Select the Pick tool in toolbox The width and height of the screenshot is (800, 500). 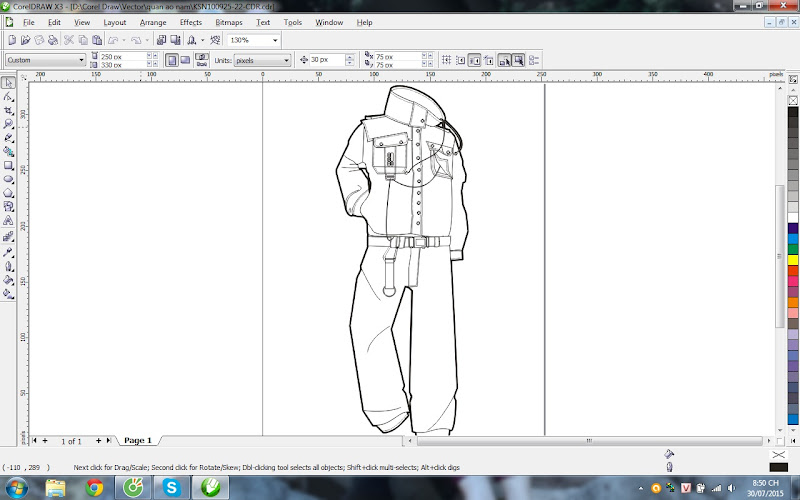pyautogui.click(x=8, y=83)
